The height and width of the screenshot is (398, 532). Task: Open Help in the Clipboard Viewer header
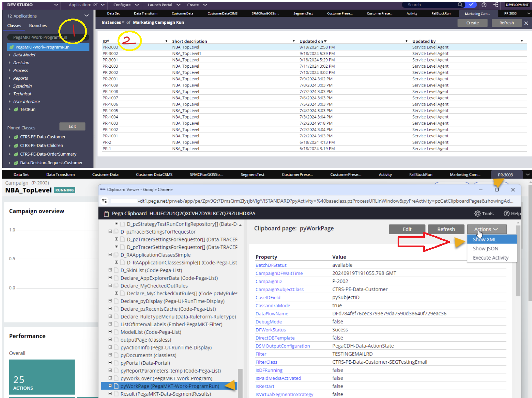pyautogui.click(x=512, y=214)
